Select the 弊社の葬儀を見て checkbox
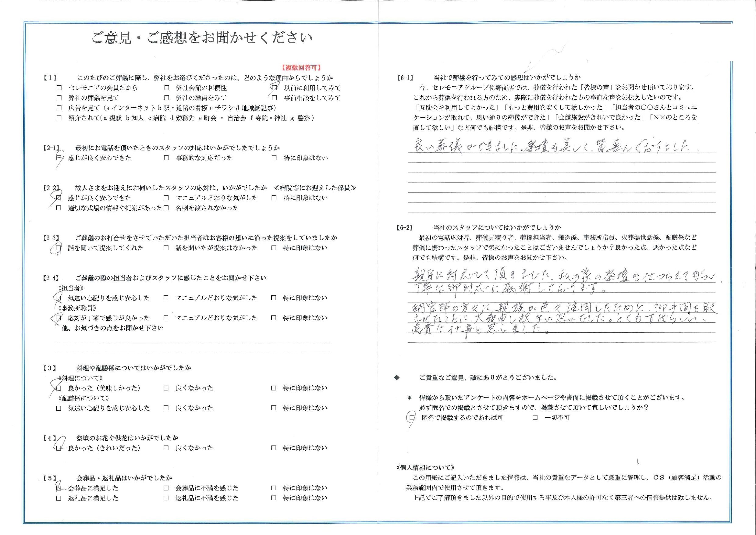This screenshot has width=756, height=535. [x=59, y=98]
